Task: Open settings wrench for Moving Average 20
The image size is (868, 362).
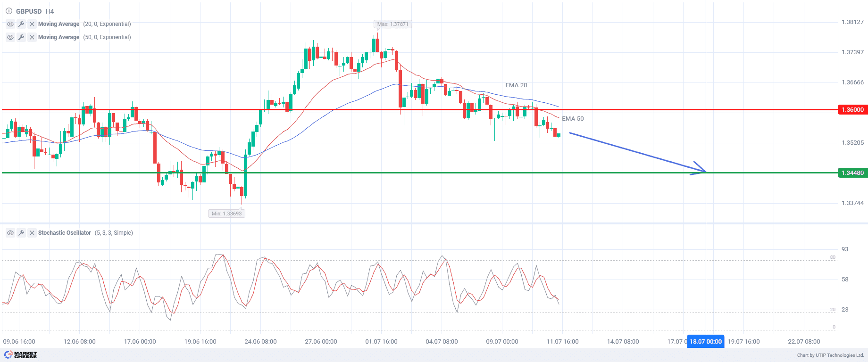Action: click(21, 24)
